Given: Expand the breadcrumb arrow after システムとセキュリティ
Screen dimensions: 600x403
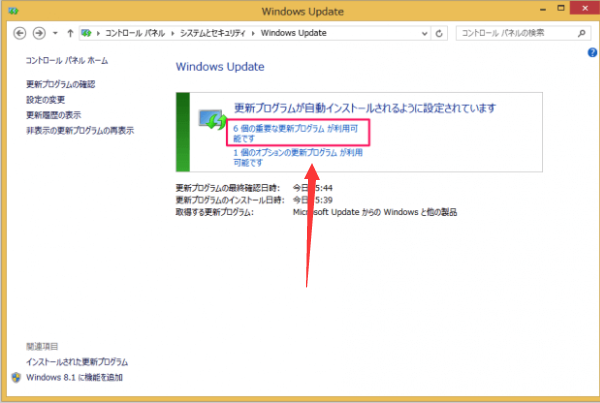Looking at the screenshot, I should [253, 34].
